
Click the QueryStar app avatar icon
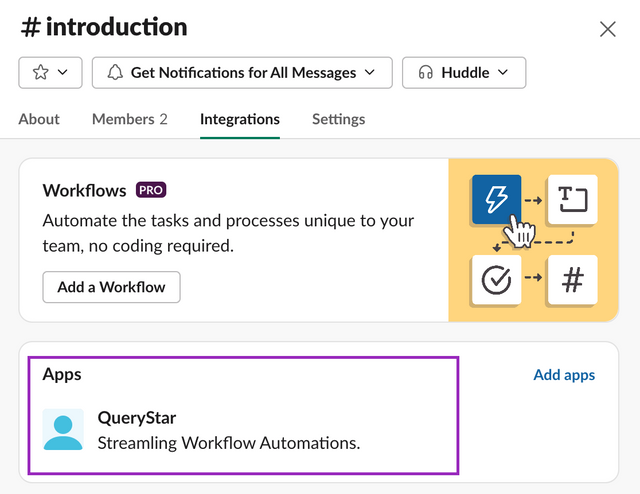point(63,429)
